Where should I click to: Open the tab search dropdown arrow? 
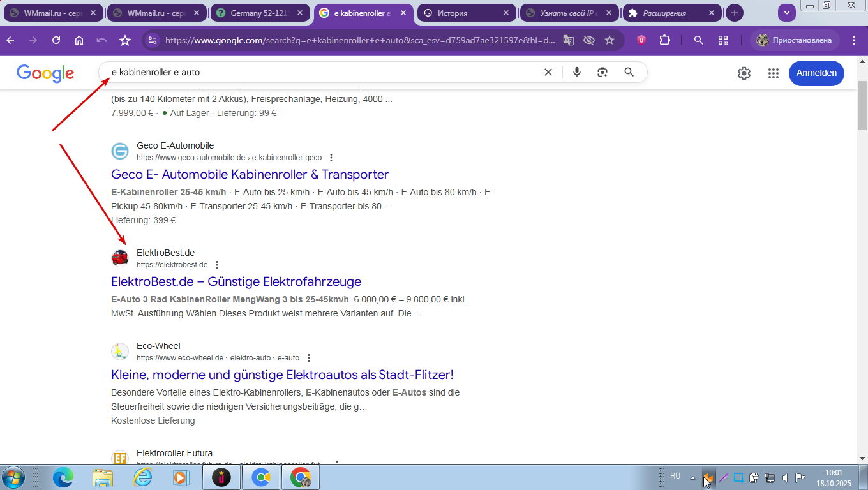pyautogui.click(x=786, y=12)
